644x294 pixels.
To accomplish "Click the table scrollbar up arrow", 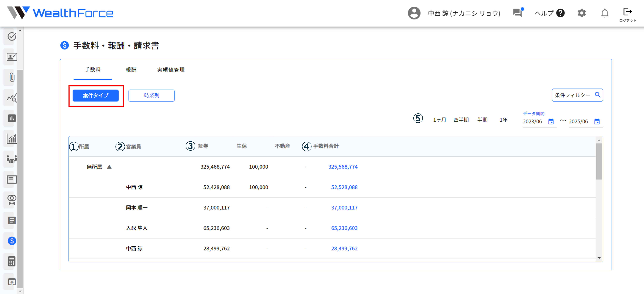I will [x=599, y=140].
